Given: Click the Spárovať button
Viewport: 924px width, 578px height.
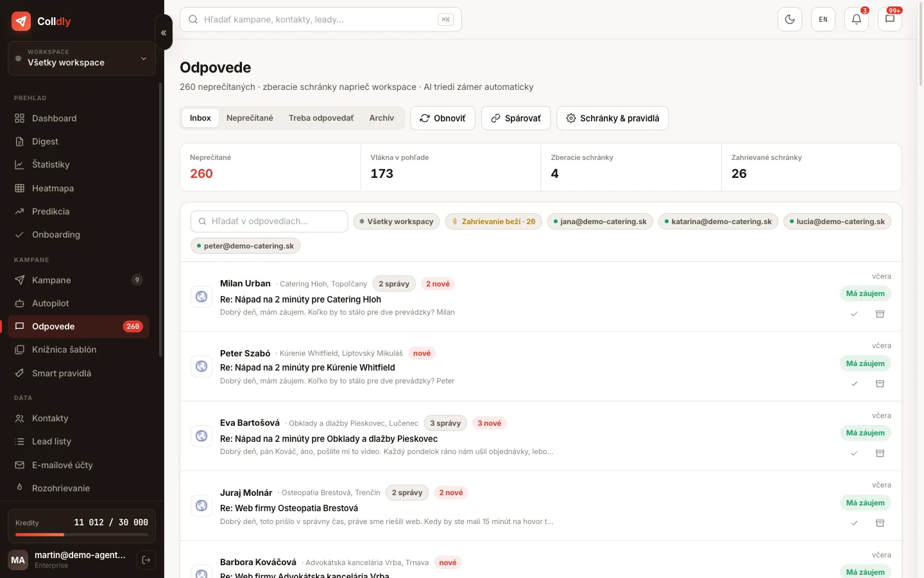Looking at the screenshot, I should pyautogui.click(x=516, y=118).
